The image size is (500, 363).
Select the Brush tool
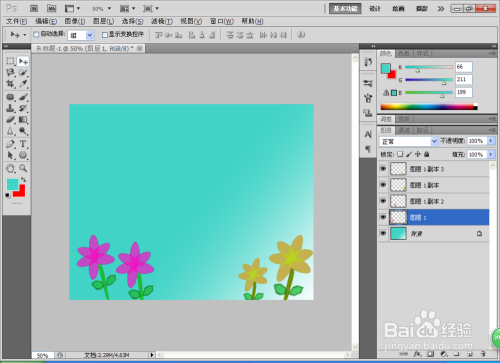[x=23, y=97]
